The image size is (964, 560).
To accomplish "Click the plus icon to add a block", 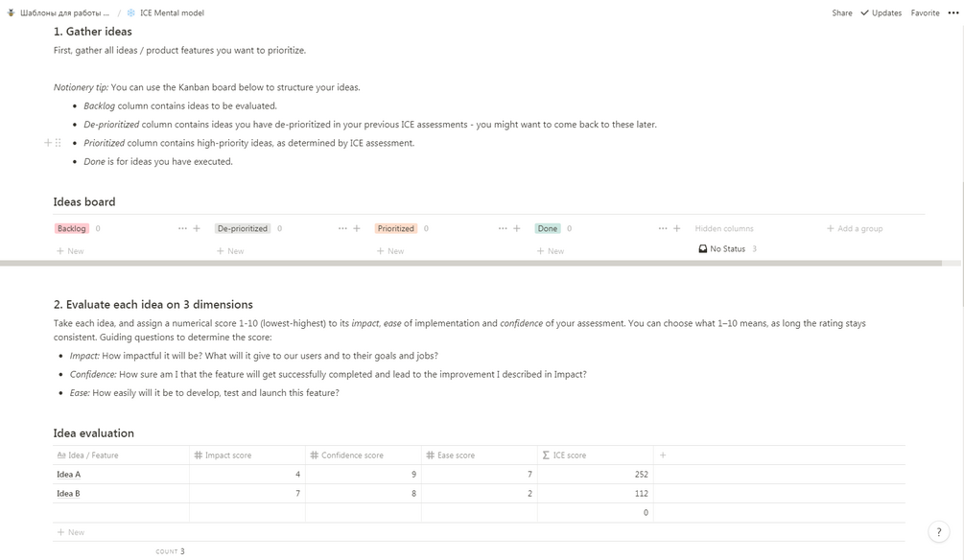I will point(48,143).
